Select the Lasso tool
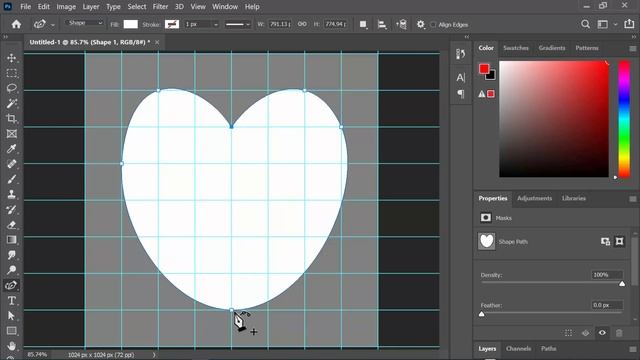The image size is (640, 360). (x=11, y=88)
